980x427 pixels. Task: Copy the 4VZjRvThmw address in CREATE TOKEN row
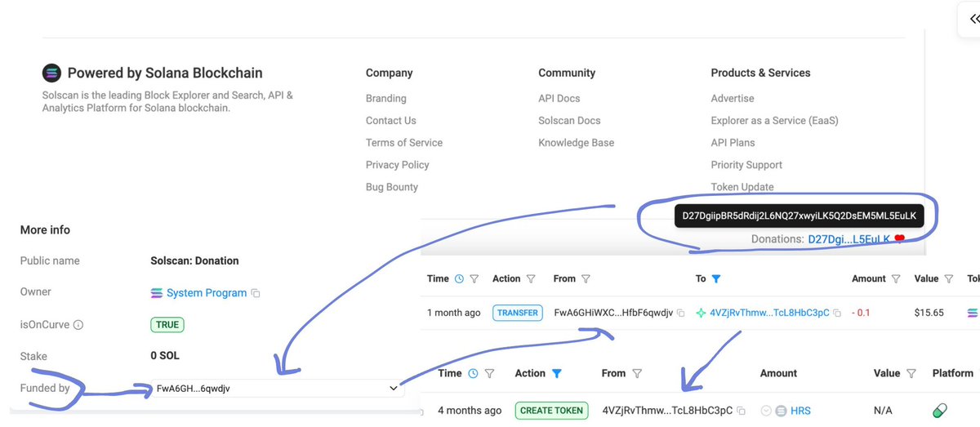(x=742, y=411)
